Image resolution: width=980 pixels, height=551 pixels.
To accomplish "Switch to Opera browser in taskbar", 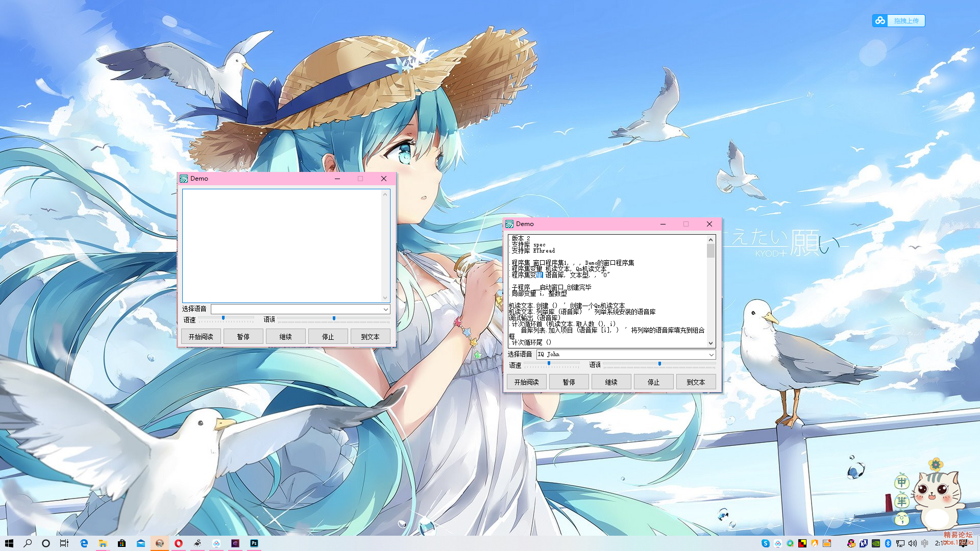I will (179, 543).
